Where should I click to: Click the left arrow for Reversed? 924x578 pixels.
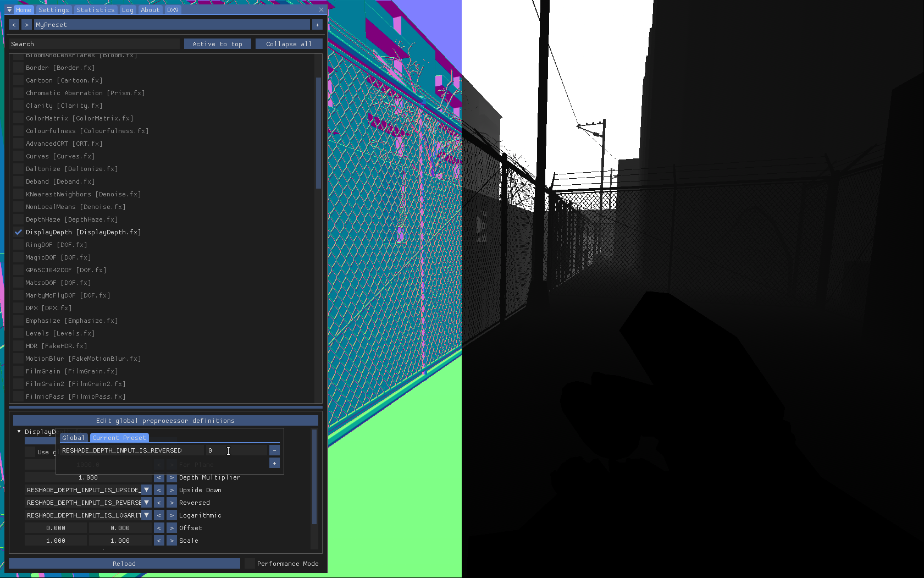[x=159, y=503]
